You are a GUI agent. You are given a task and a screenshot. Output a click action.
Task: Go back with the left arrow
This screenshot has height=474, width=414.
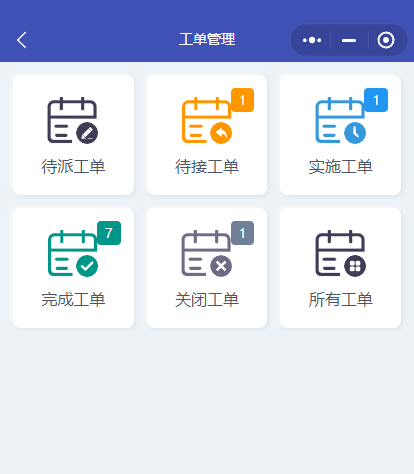[22, 40]
